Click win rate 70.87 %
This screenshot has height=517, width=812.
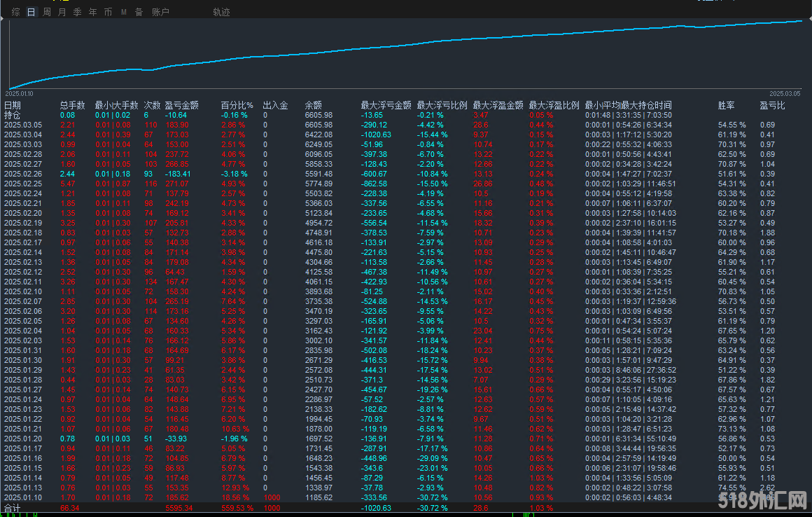731,164
